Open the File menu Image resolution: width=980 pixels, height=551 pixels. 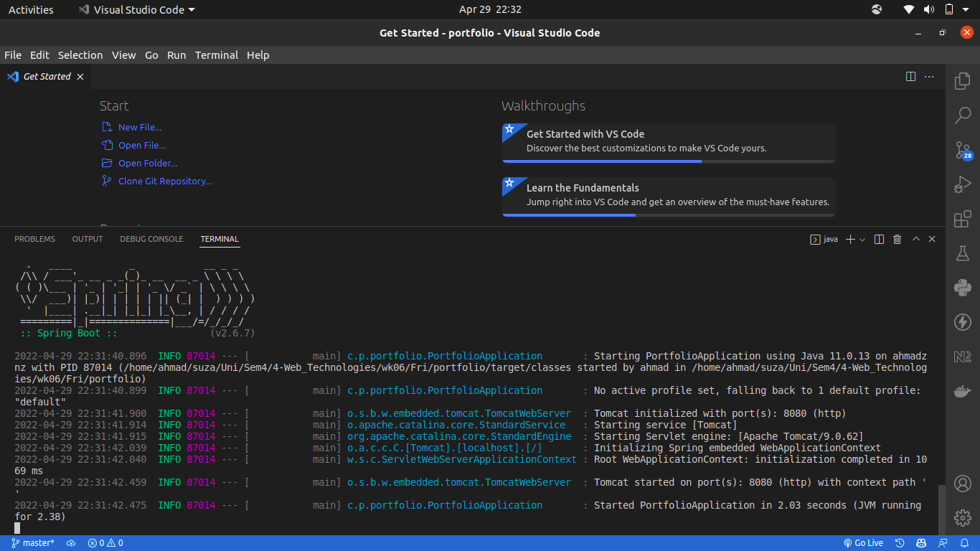(13, 55)
